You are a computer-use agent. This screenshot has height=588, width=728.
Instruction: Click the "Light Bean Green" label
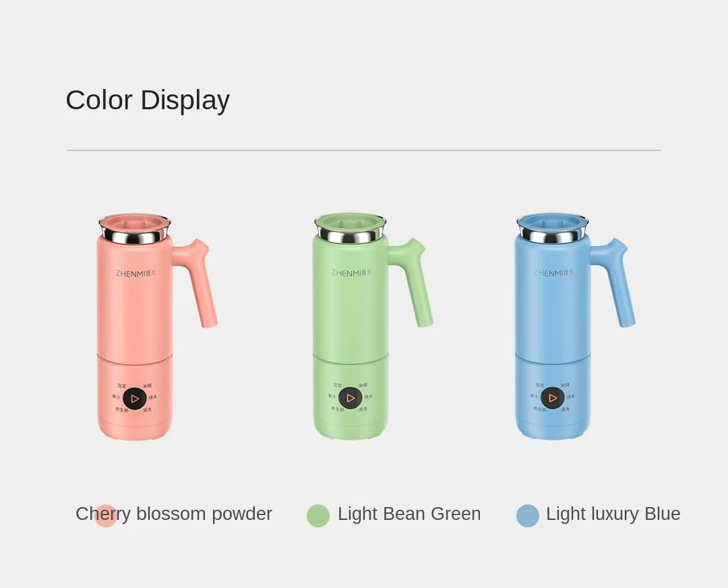(409, 514)
